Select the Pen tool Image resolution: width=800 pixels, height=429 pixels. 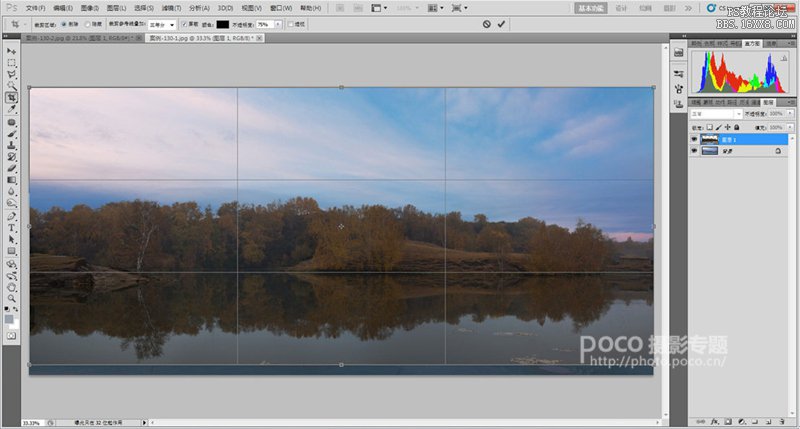(x=11, y=216)
